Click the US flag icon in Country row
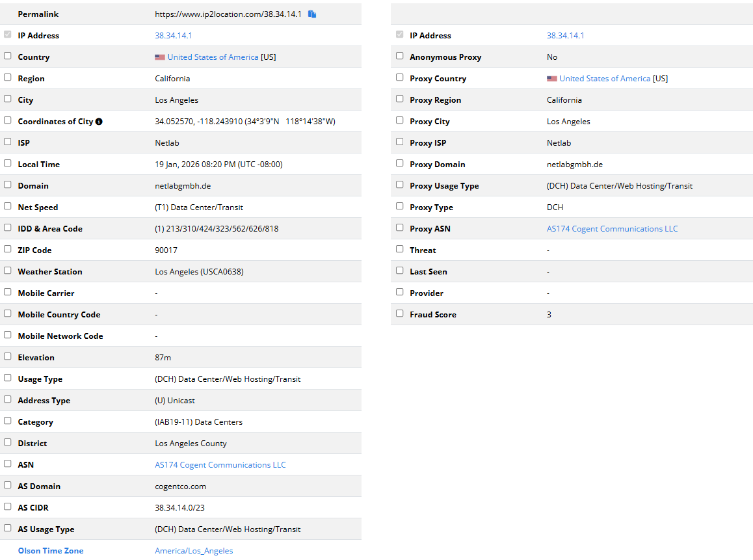 click(160, 57)
